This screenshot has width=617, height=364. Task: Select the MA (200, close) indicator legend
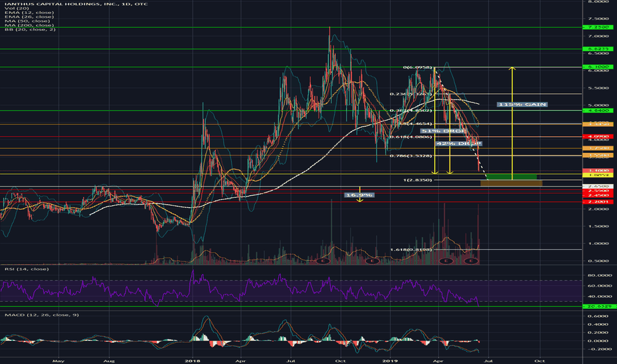tap(29, 25)
